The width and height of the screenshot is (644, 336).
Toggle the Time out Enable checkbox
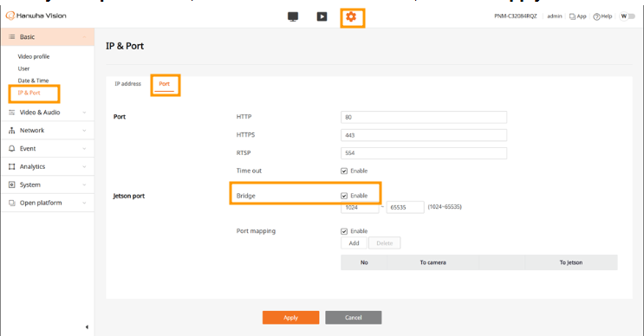pos(344,171)
